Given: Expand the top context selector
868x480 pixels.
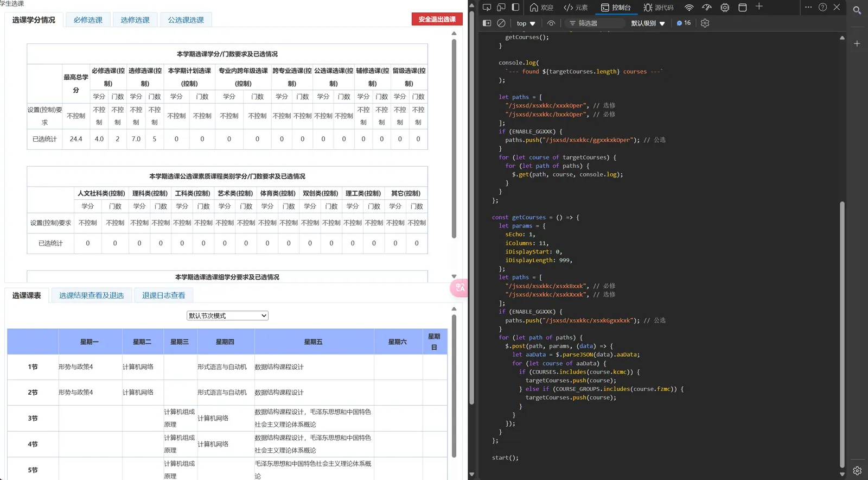Looking at the screenshot, I should tap(526, 23).
